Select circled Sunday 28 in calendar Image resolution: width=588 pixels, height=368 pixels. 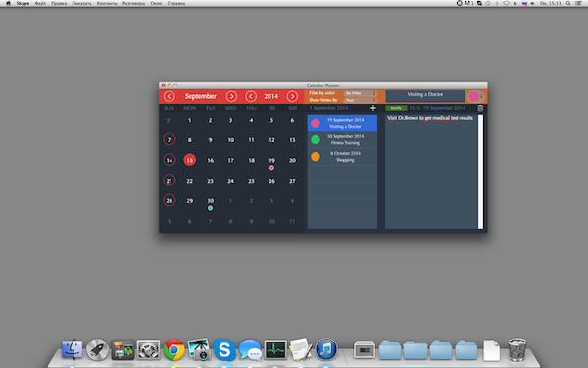pos(170,200)
